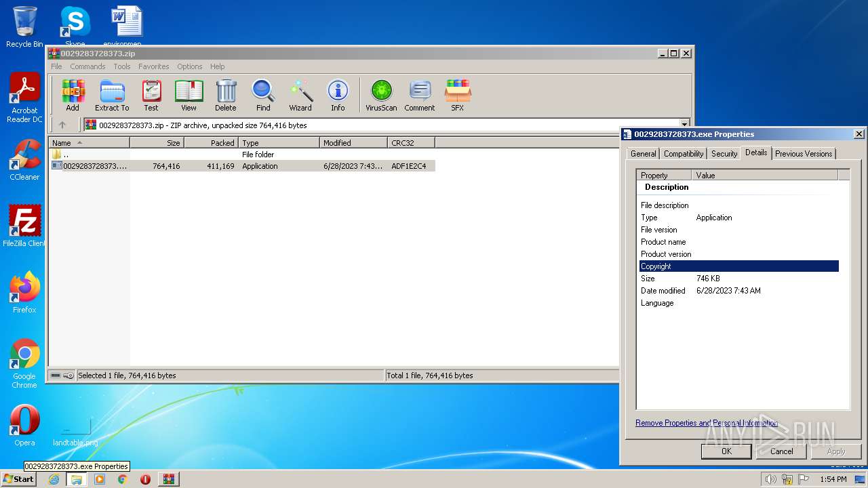Open the Start menu
Screen dimensions: 868x488
pos(18,479)
